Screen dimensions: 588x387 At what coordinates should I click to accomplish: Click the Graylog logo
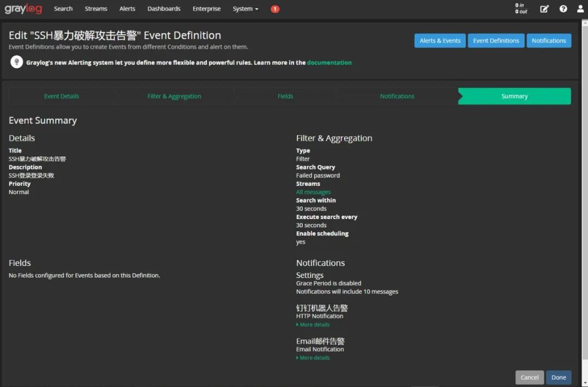(x=23, y=9)
